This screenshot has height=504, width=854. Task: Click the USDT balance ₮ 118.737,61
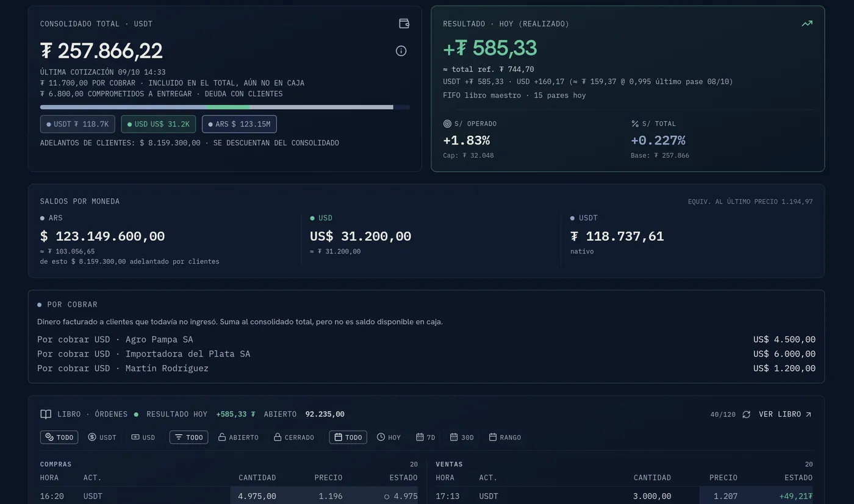pos(617,236)
